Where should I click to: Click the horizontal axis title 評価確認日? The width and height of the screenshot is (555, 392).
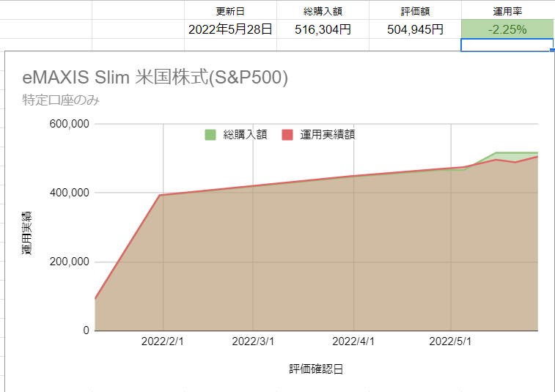point(316,369)
